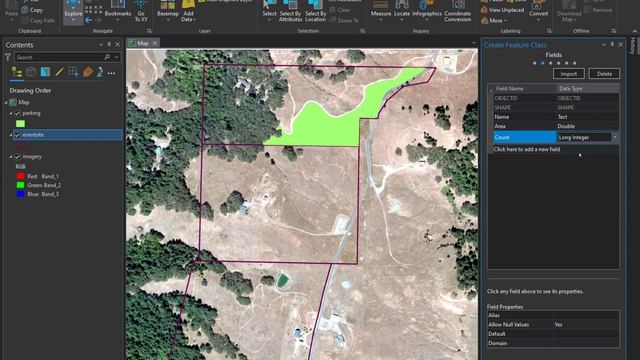Click the Contents filter funnel icon
Screen dimensions: 640x360
tap(8, 58)
